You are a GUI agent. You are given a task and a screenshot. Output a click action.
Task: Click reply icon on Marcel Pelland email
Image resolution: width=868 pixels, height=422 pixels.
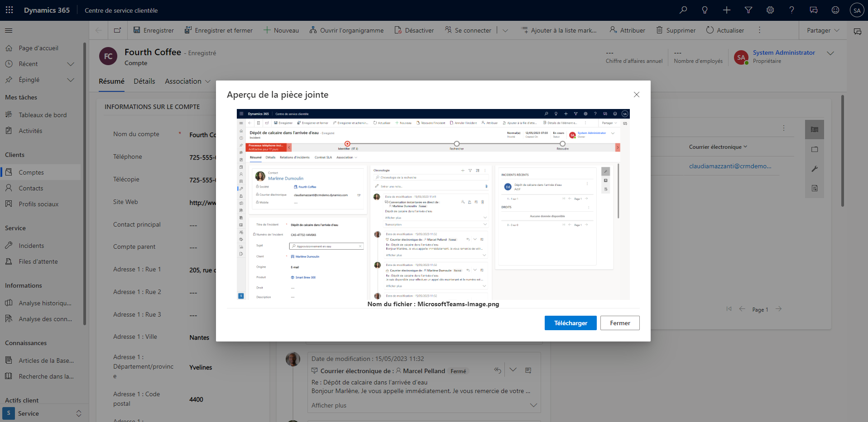pyautogui.click(x=498, y=370)
